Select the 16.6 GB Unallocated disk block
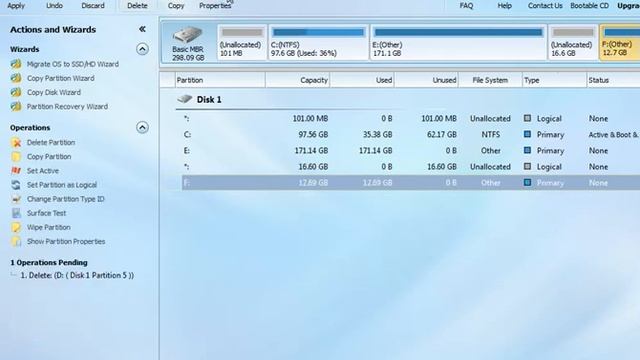 tap(573, 42)
